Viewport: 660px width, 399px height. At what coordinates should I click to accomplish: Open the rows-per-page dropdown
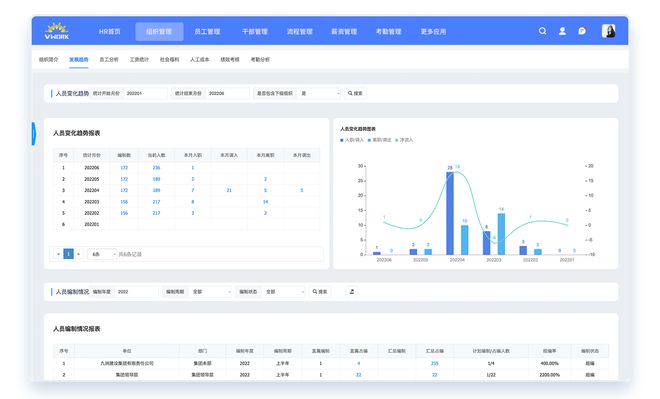102,254
